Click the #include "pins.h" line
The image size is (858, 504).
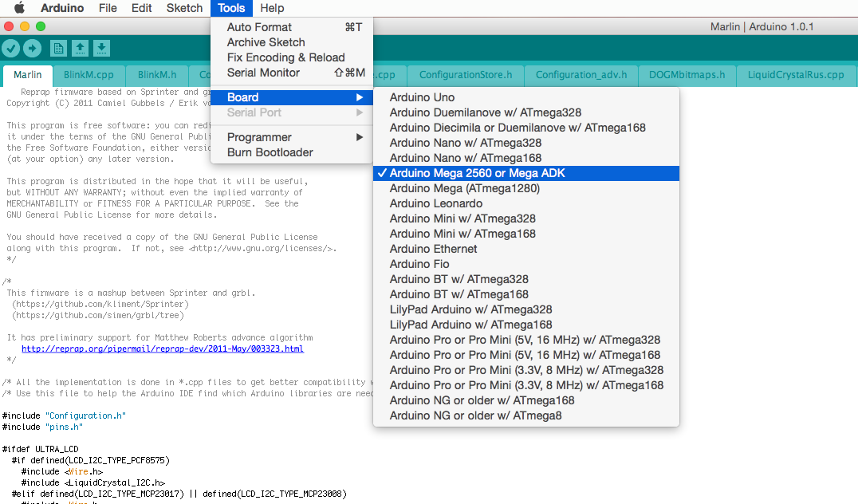click(x=43, y=427)
